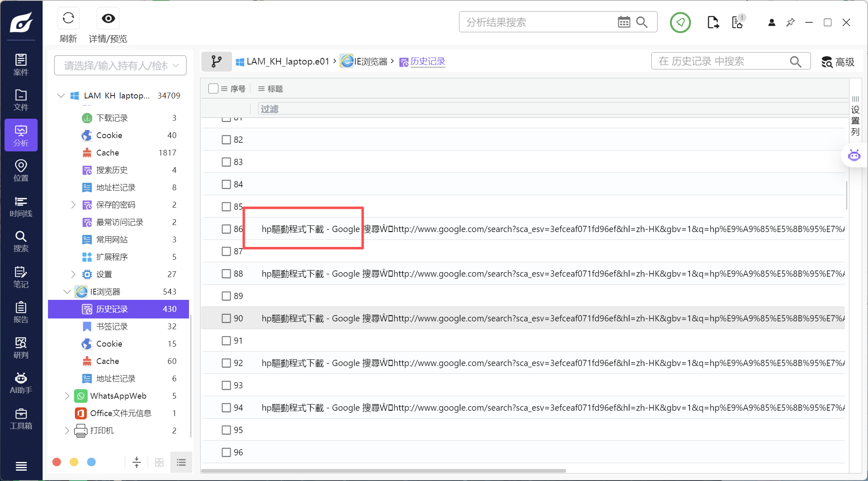The image size is (868, 481).
Task: Open the 详情/预览 eye preview icon
Action: (108, 18)
